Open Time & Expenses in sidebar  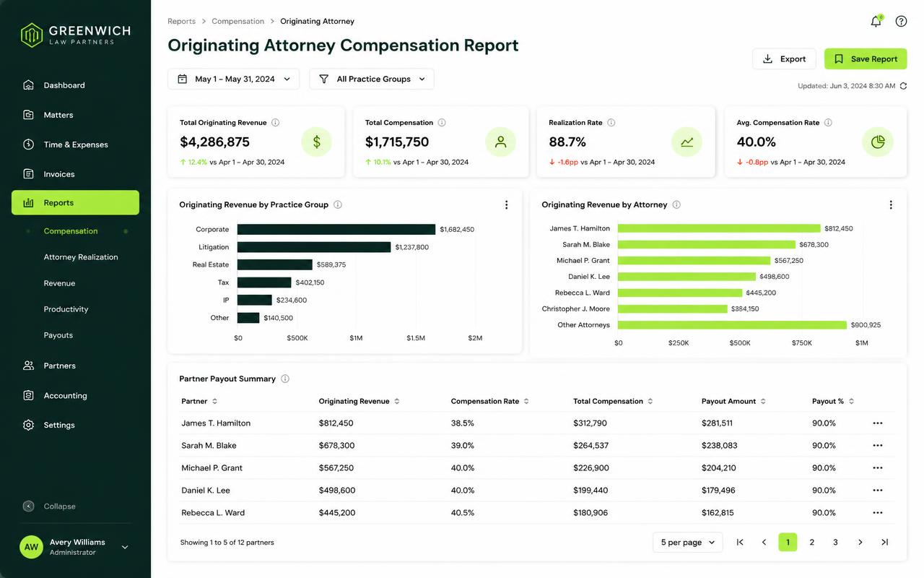(75, 144)
